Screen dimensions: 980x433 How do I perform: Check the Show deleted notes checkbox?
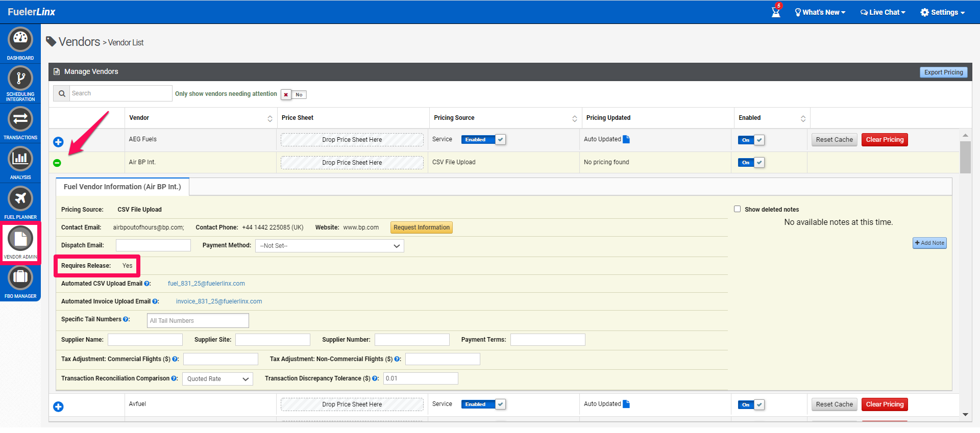[x=737, y=209]
